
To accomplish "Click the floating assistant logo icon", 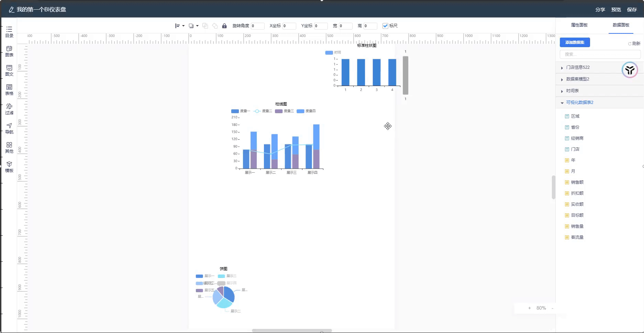I will (630, 70).
